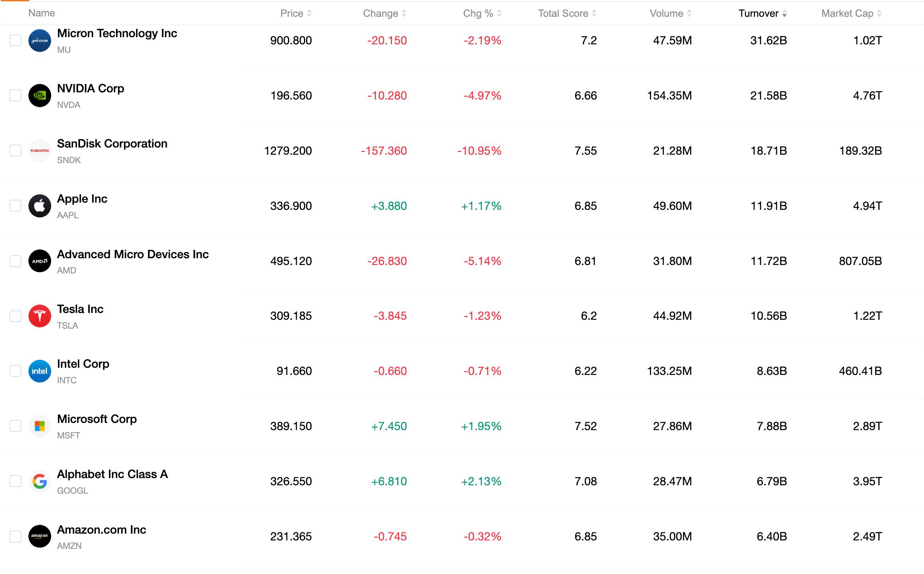The height and width of the screenshot is (574, 924).
Task: Check the box beside Apple Inc
Action: (x=15, y=206)
